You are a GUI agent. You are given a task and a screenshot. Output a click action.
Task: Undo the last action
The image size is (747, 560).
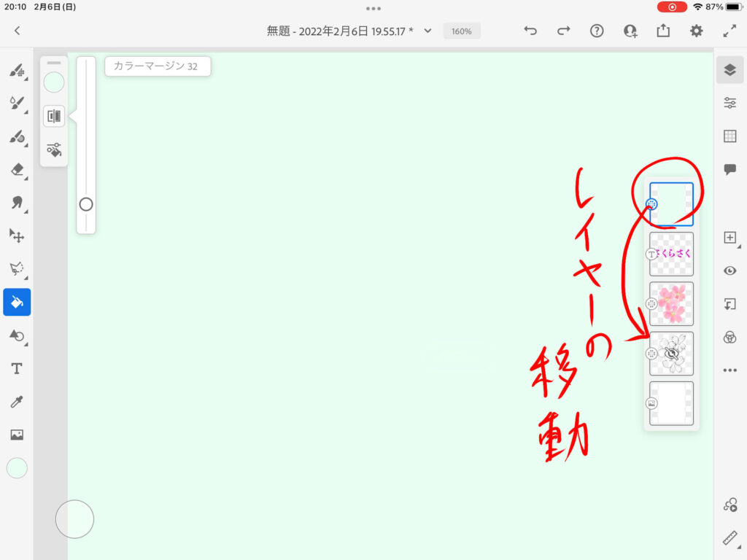pos(530,31)
